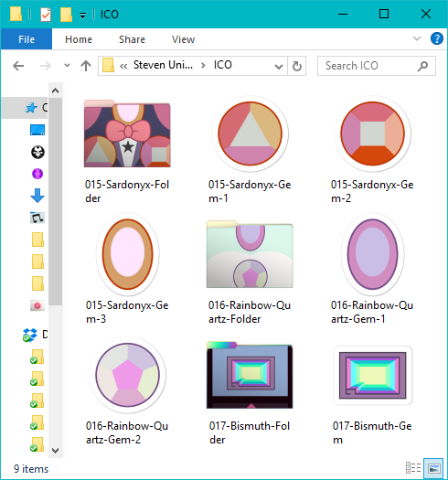Image resolution: width=448 pixels, height=480 pixels.
Task: Open Explorer help with the question mark icon
Action: coord(436,38)
